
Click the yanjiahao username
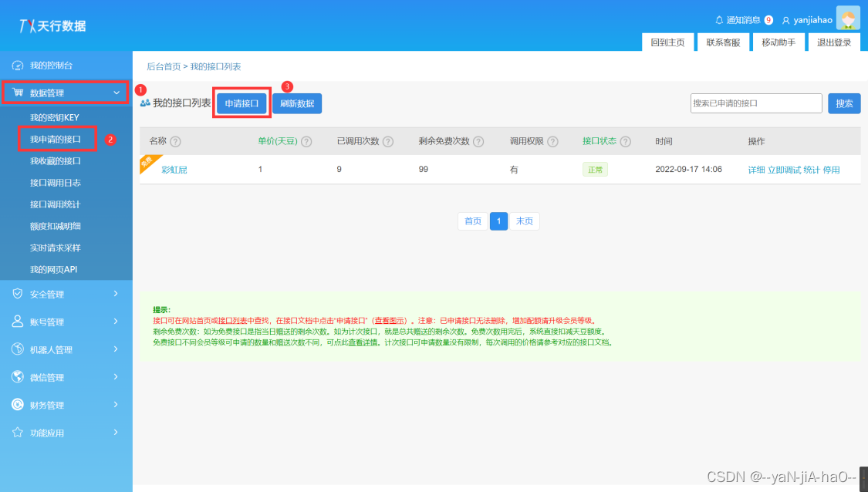point(812,20)
